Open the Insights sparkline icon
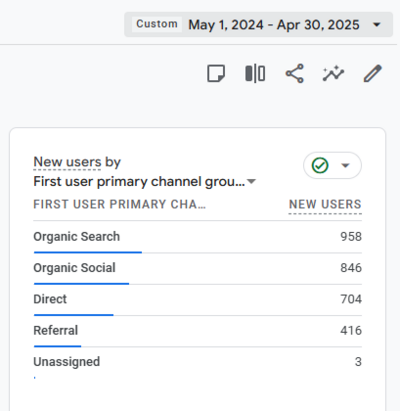This screenshot has width=400, height=411. 333,73
